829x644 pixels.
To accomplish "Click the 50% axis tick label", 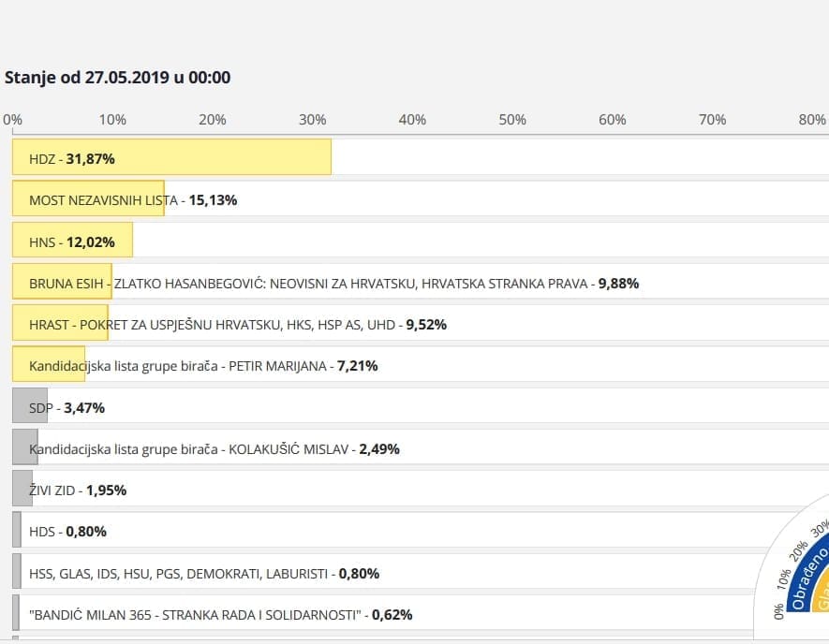I will coord(512,120).
